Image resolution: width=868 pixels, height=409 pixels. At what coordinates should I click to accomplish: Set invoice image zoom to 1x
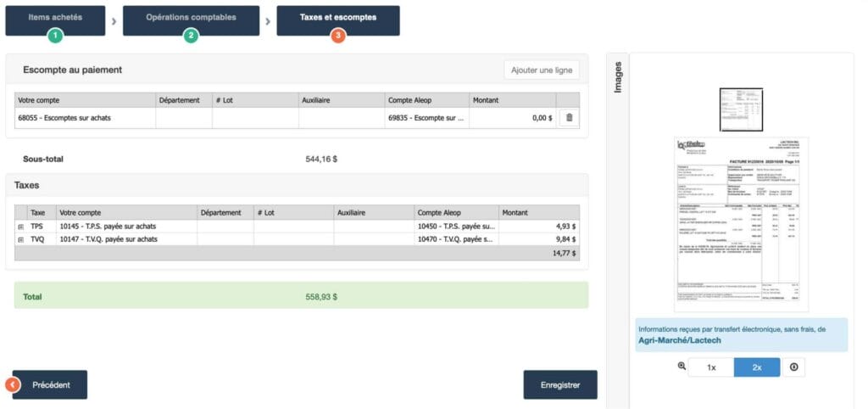pyautogui.click(x=710, y=367)
